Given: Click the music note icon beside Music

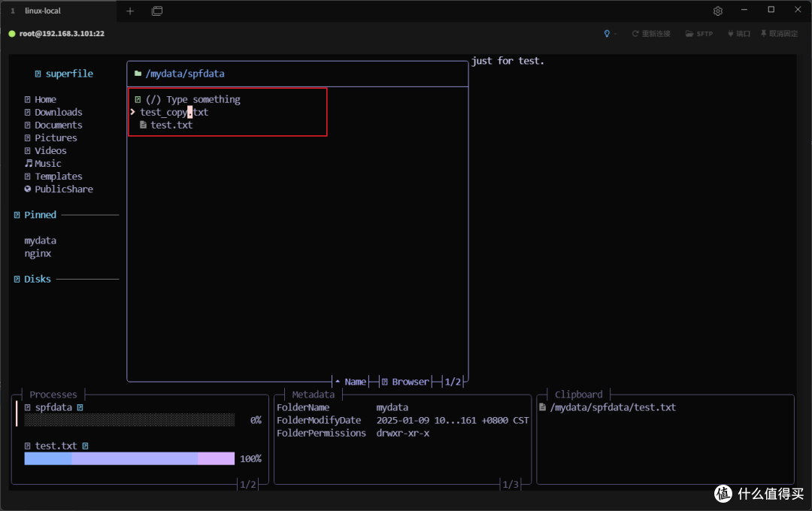Looking at the screenshot, I should click(29, 163).
